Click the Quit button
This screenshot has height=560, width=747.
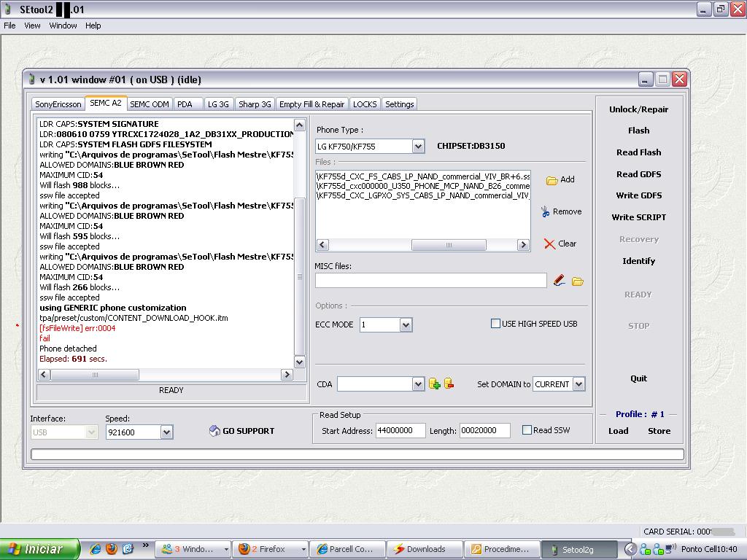(638, 378)
